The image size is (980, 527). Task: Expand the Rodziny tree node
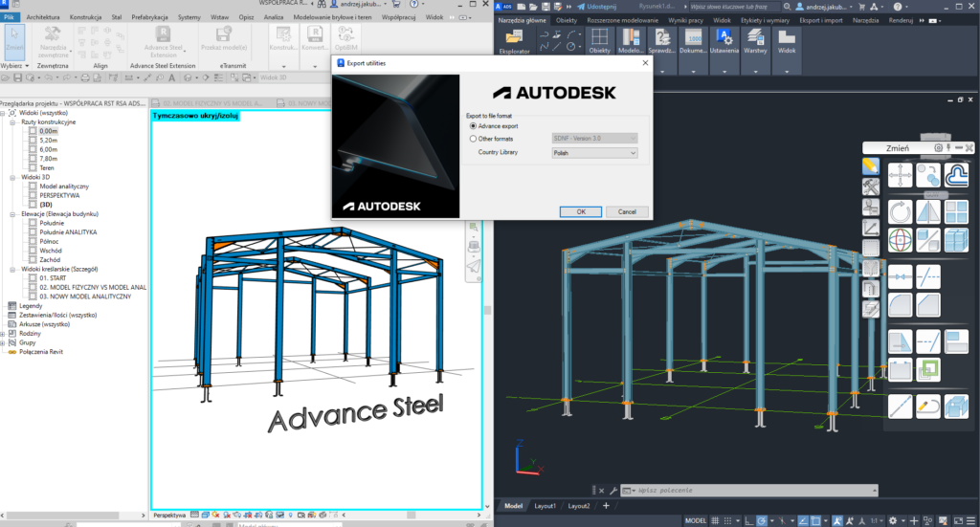3,334
